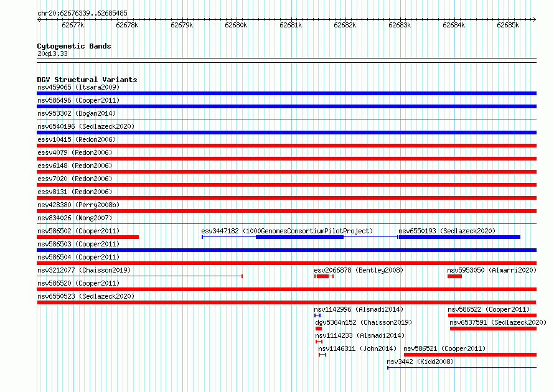Click the DGV Structural Variants track title

tap(87, 80)
